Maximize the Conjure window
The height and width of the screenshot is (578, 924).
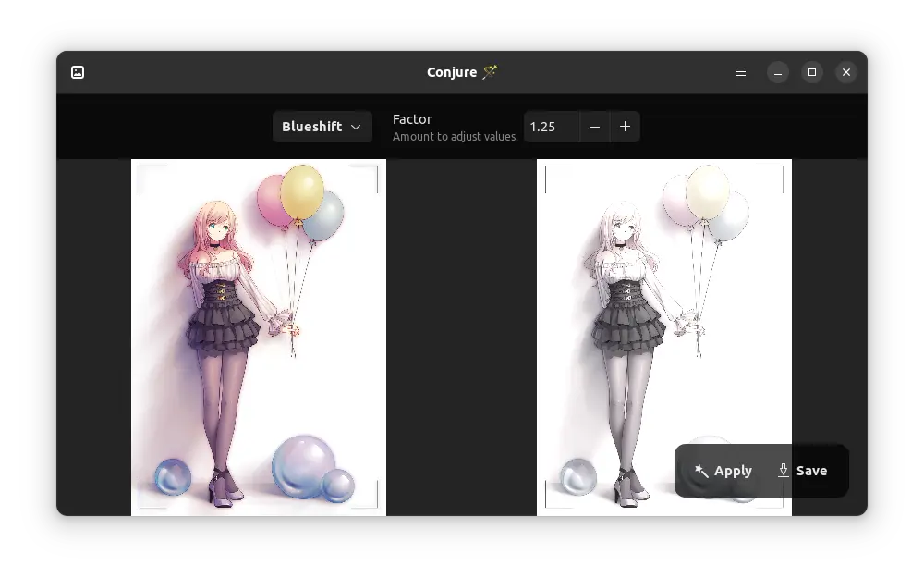coord(812,72)
